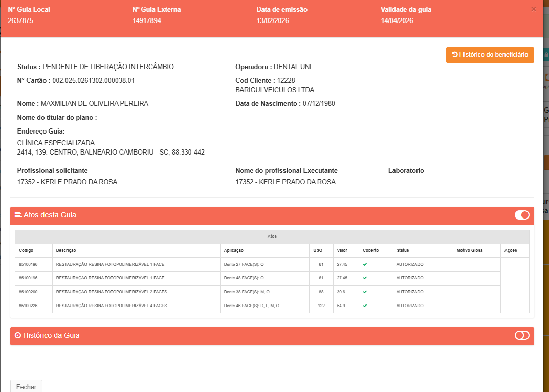Toggle off the Atos desta Guia switch

coord(522,215)
